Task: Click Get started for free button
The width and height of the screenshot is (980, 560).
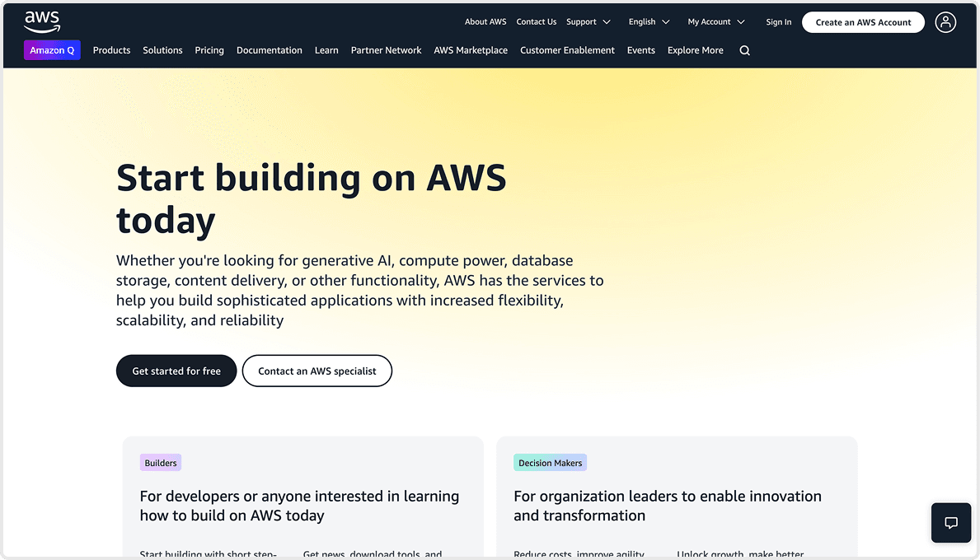Action: [x=176, y=371]
